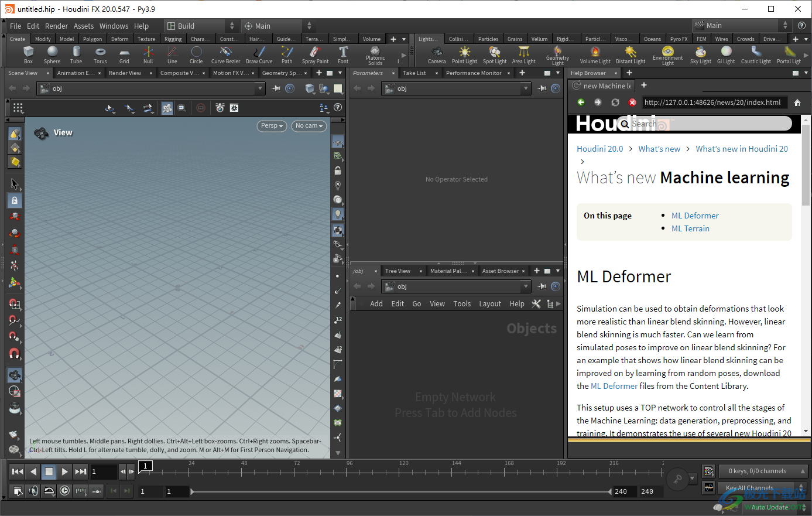Open the keys and channels dropdown
Screen dimensions: 812x516
pyautogui.click(x=763, y=471)
